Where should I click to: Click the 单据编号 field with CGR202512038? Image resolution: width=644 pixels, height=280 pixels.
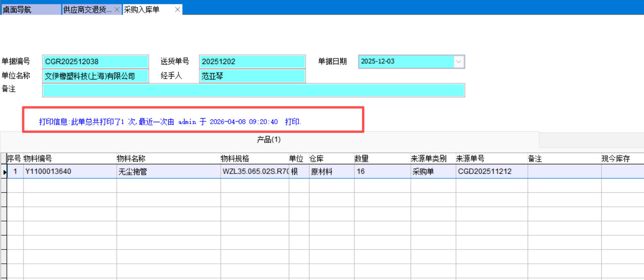[x=95, y=62]
